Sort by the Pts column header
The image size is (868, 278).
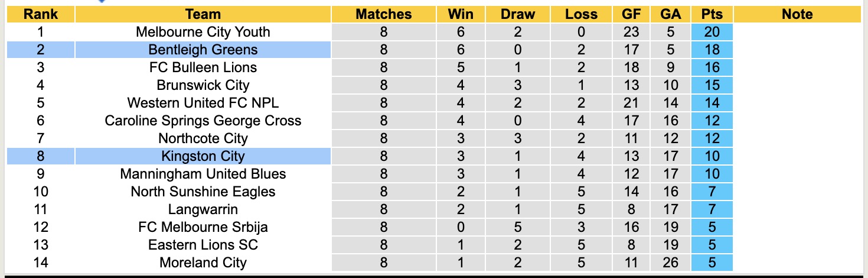pyautogui.click(x=712, y=14)
